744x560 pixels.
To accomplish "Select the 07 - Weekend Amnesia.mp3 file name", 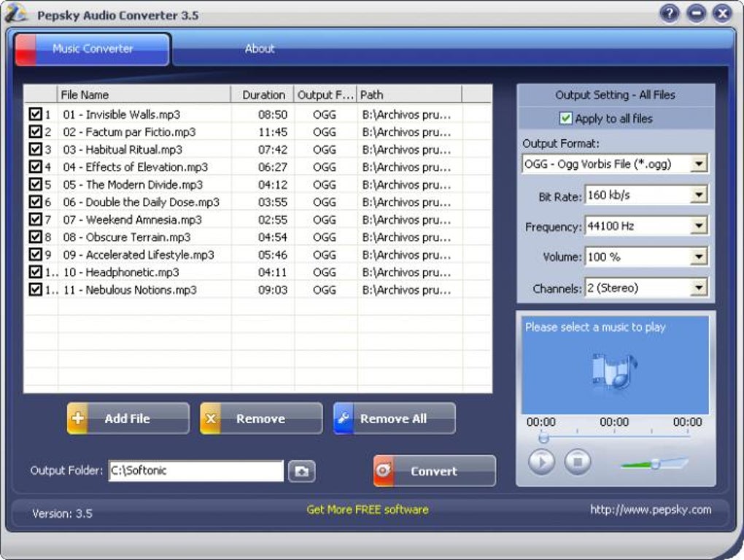I will click(132, 219).
